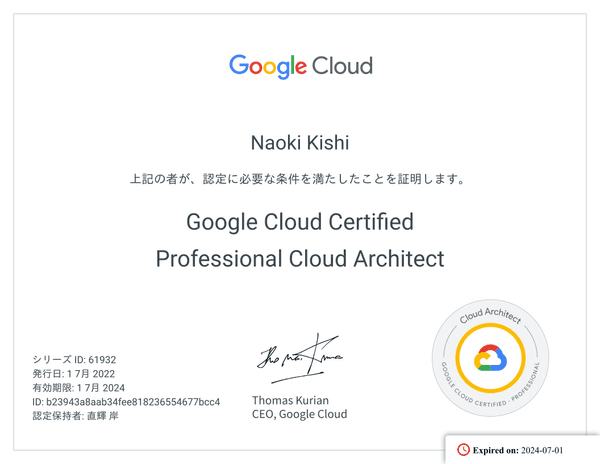Click the Thomas Kurian name text
This screenshot has width=600, height=464.
click(x=290, y=400)
